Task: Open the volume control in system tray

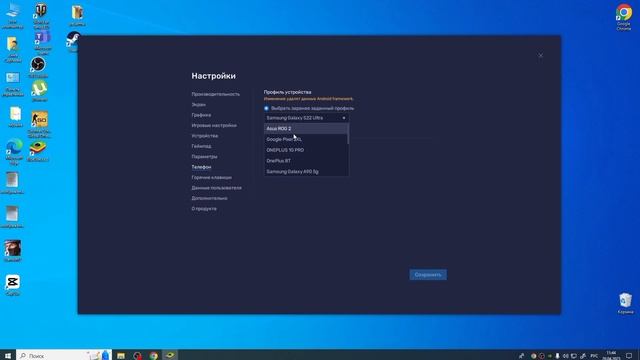Action: click(x=565, y=356)
